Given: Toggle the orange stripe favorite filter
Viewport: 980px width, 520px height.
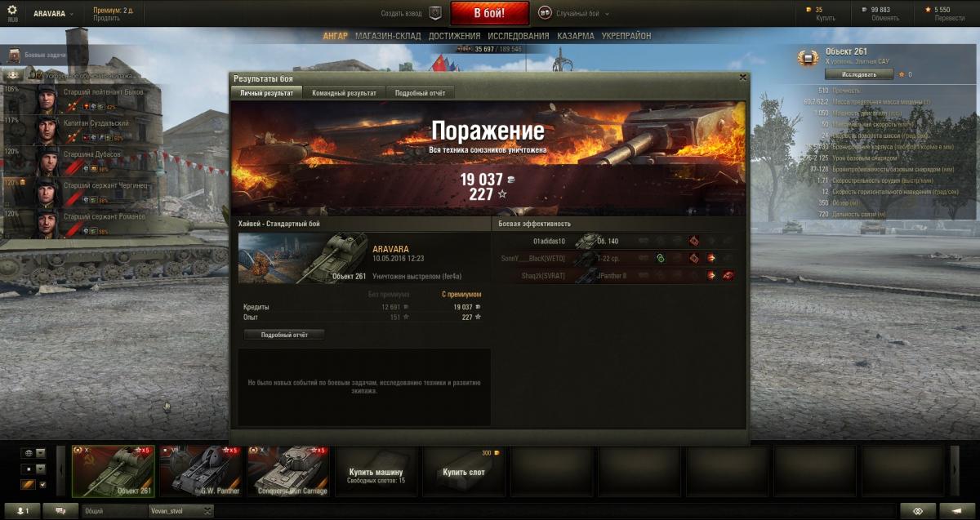Looking at the screenshot, I should [27, 485].
